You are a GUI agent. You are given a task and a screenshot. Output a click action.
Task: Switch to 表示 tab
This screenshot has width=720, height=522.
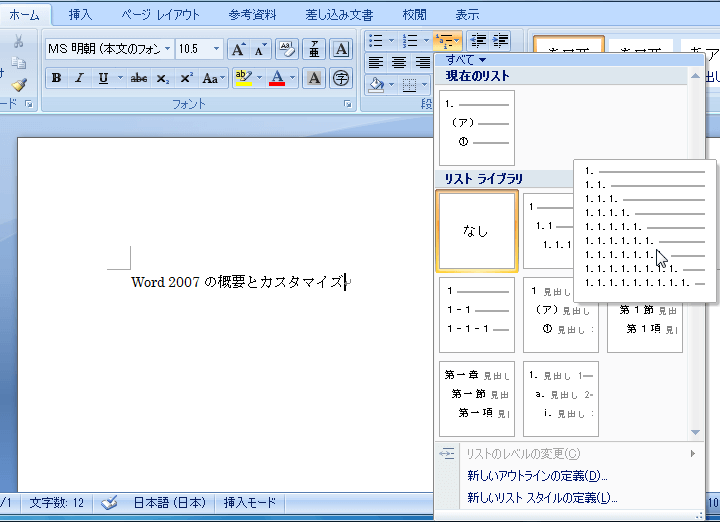coord(467,15)
